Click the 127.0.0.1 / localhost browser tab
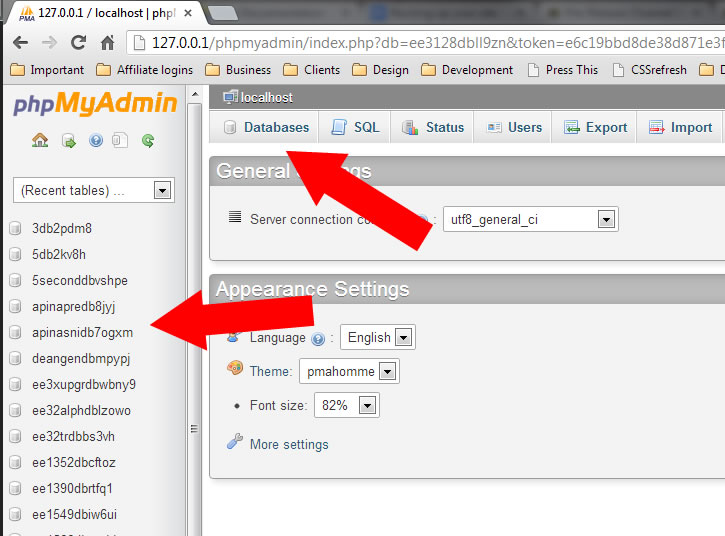 click(106, 13)
